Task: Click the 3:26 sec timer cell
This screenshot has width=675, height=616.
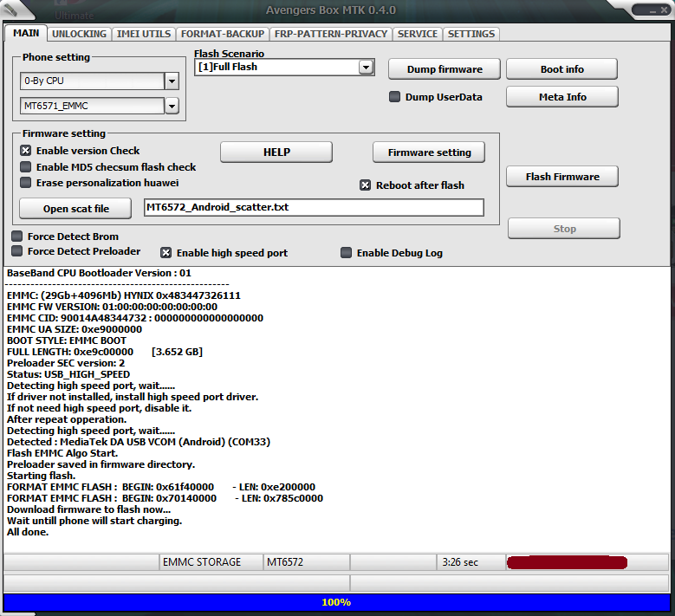Action: pos(471,562)
